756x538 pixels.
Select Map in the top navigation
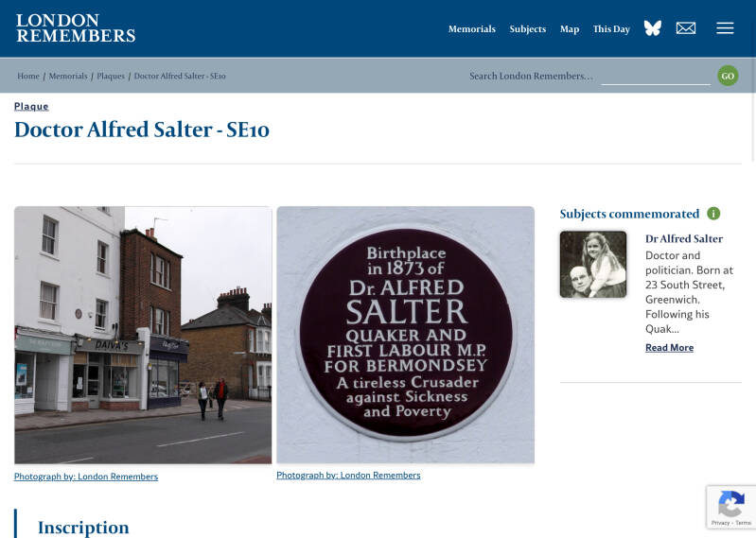point(570,29)
